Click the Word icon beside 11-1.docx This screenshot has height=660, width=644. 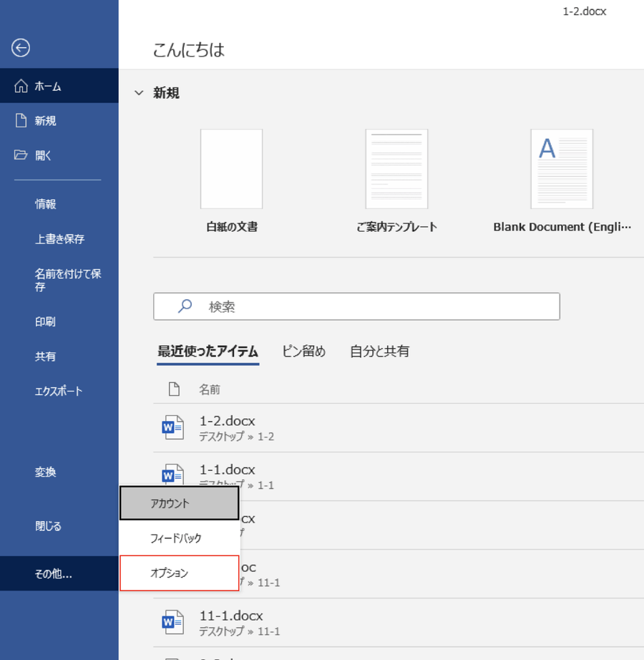coord(173,622)
